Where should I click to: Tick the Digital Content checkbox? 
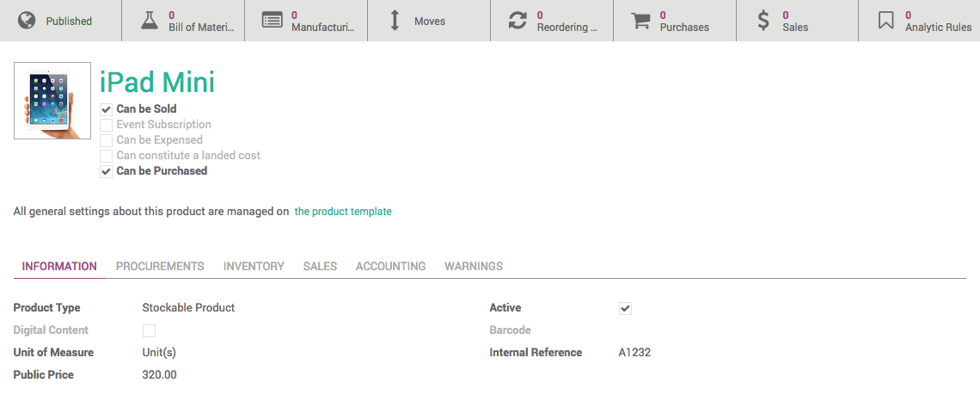pos(149,330)
